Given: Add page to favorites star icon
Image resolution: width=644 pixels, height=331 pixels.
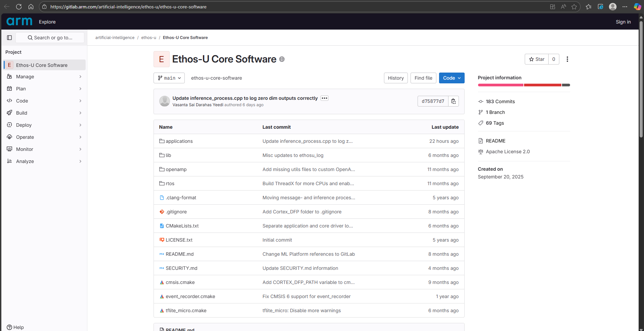Looking at the screenshot, I should click(x=574, y=7).
